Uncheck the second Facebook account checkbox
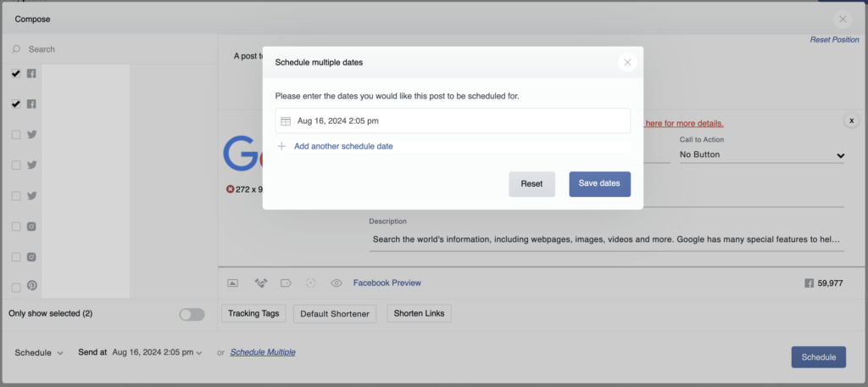868x387 pixels. coord(16,104)
